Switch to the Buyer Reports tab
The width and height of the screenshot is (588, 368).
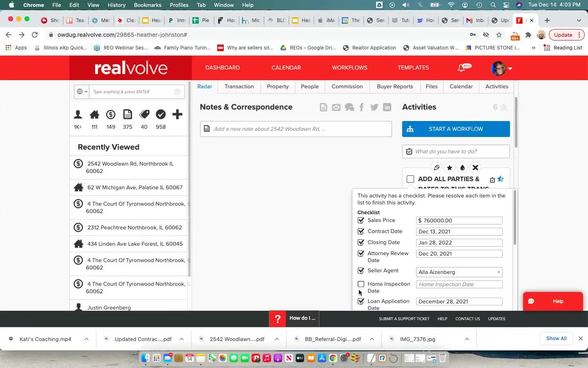click(x=395, y=87)
